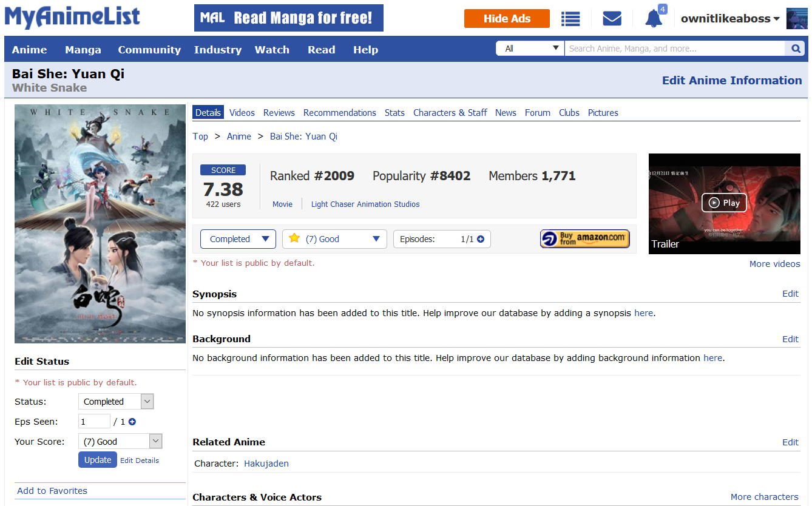Increment Eps Seen plus icon in Edit Status
The width and height of the screenshot is (812, 506).
coord(132,422)
